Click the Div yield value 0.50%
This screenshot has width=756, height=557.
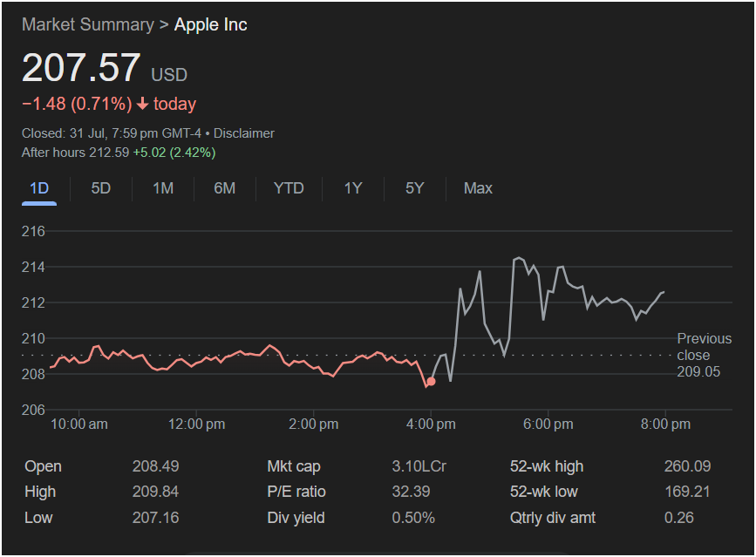point(413,518)
